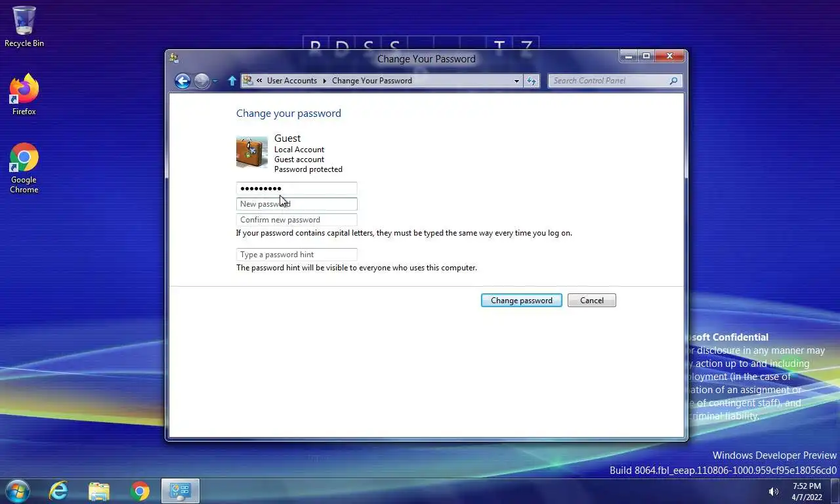Click the Change your password heading
Viewport: 840px width, 504px height.
(289, 113)
